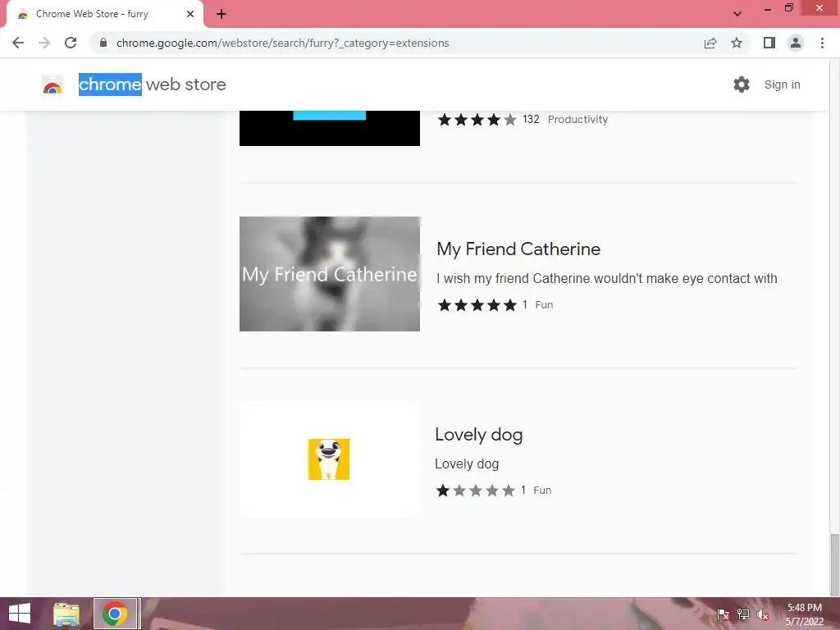Open a new tab with plus button

tap(221, 15)
